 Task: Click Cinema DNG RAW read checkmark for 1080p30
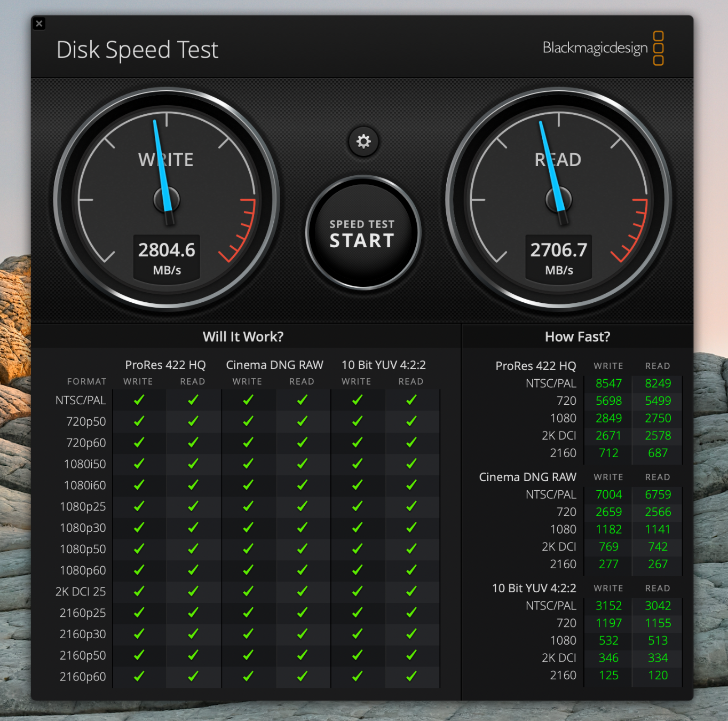(x=302, y=528)
